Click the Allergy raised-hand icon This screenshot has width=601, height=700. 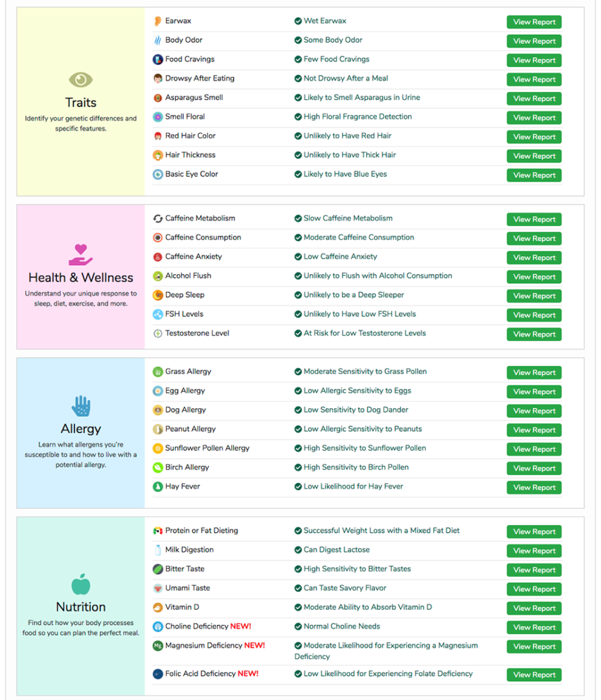pos(80,406)
